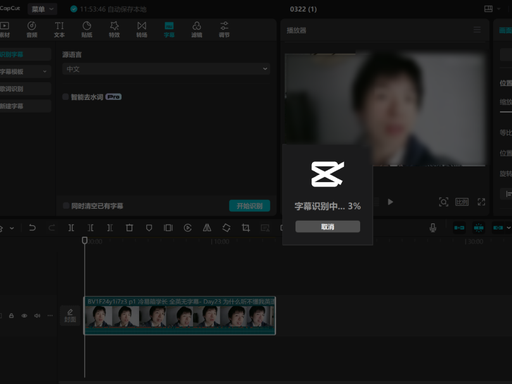This screenshot has width=512, height=384.
Task: Play the video preview
Action: pyautogui.click(x=390, y=202)
